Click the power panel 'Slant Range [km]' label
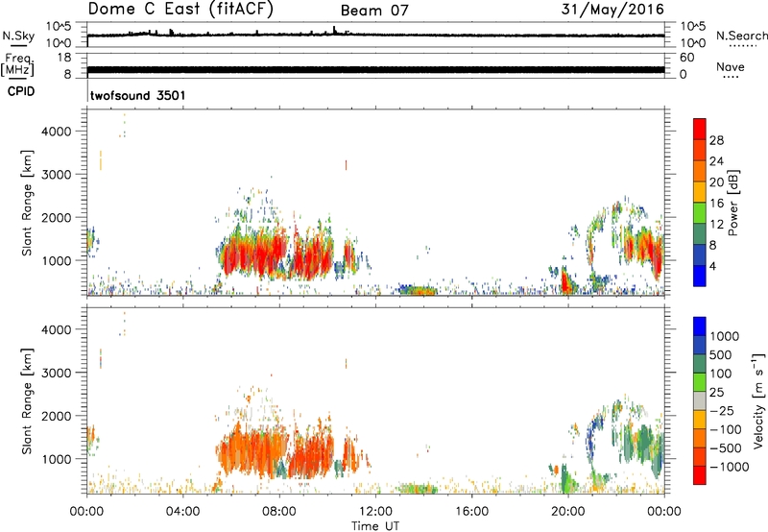Image resolution: width=768 pixels, height=532 pixels. pos(27,203)
